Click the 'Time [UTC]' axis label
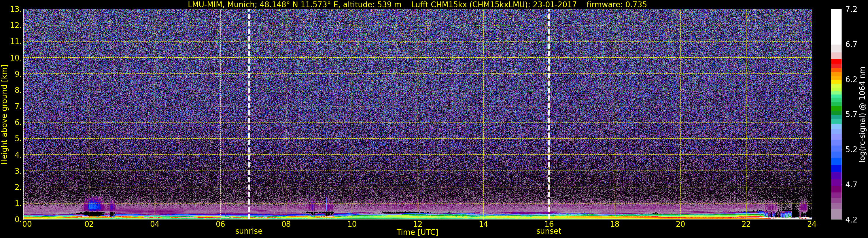868x238 pixels. coord(417,232)
